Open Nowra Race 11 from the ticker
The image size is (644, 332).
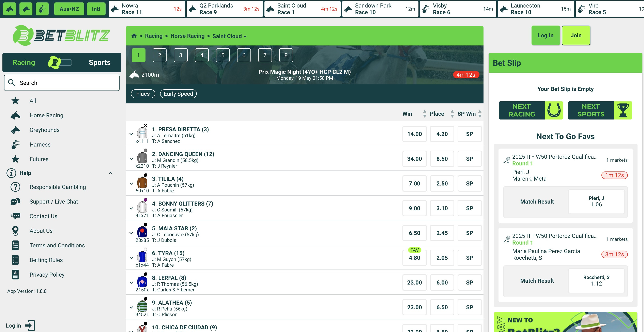(147, 9)
